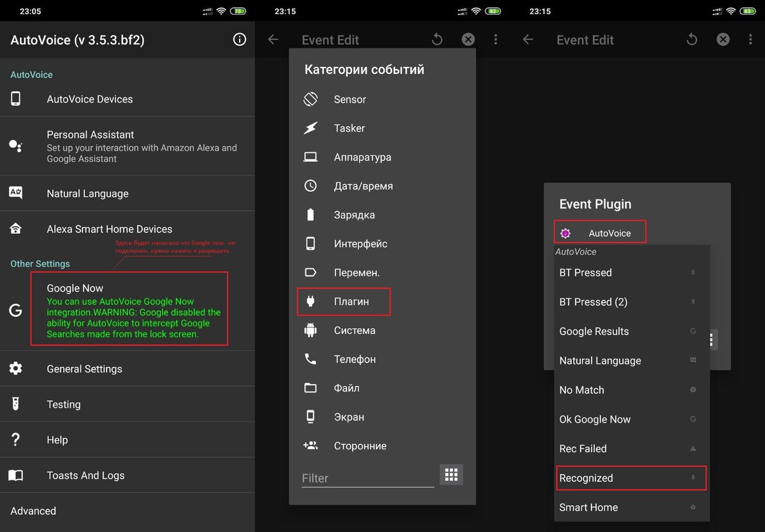Choose the Экран category
The height and width of the screenshot is (532, 765).
click(x=382, y=417)
